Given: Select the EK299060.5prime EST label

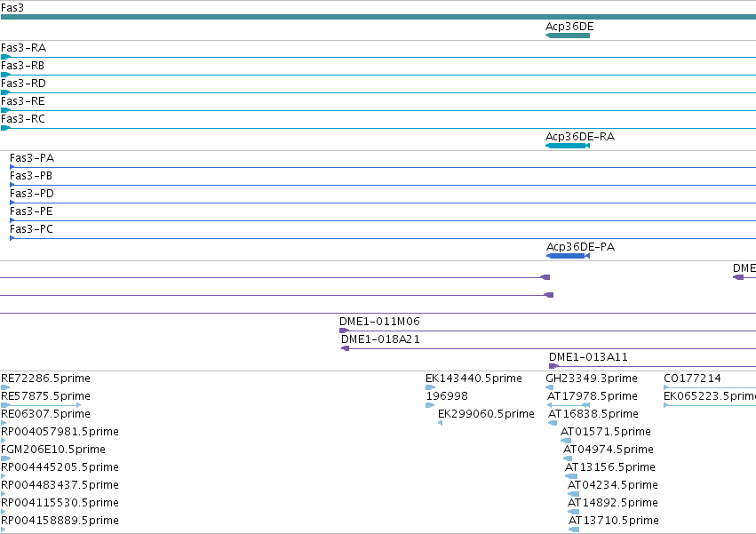Looking at the screenshot, I should coord(486,414).
